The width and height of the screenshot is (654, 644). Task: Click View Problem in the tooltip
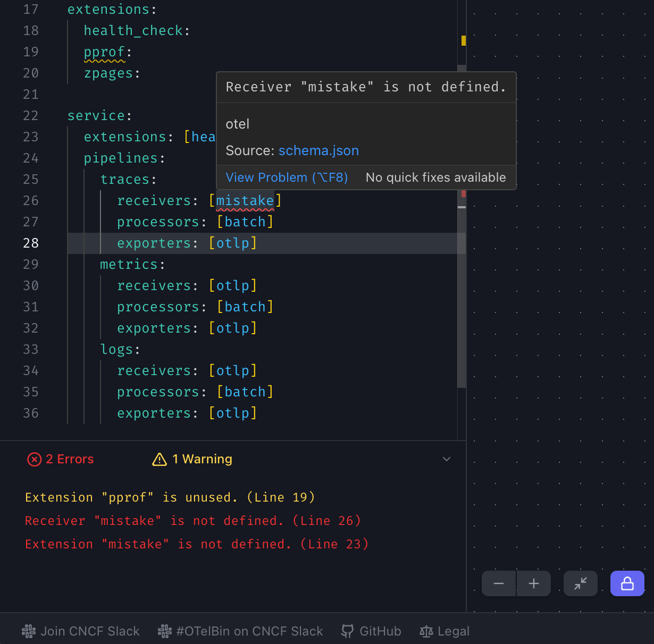[x=287, y=177]
